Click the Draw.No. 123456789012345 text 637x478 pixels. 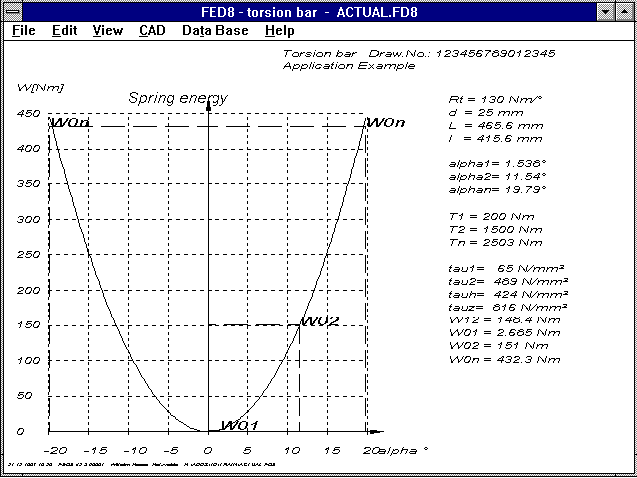(x=419, y=53)
